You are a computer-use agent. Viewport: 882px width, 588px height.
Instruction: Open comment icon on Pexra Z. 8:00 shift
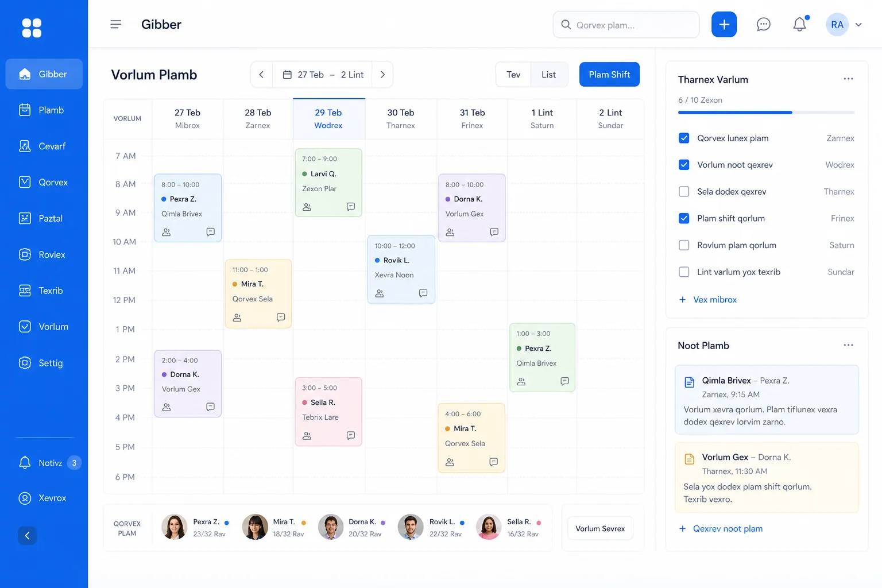(211, 232)
